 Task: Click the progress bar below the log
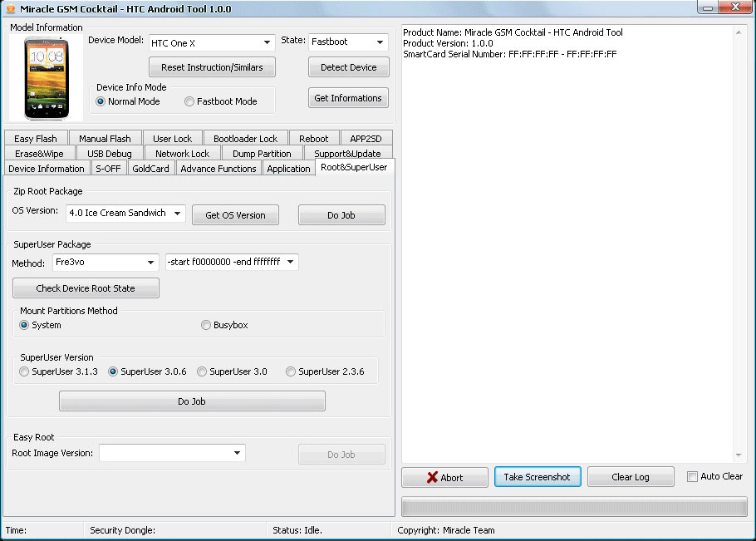coord(574,507)
